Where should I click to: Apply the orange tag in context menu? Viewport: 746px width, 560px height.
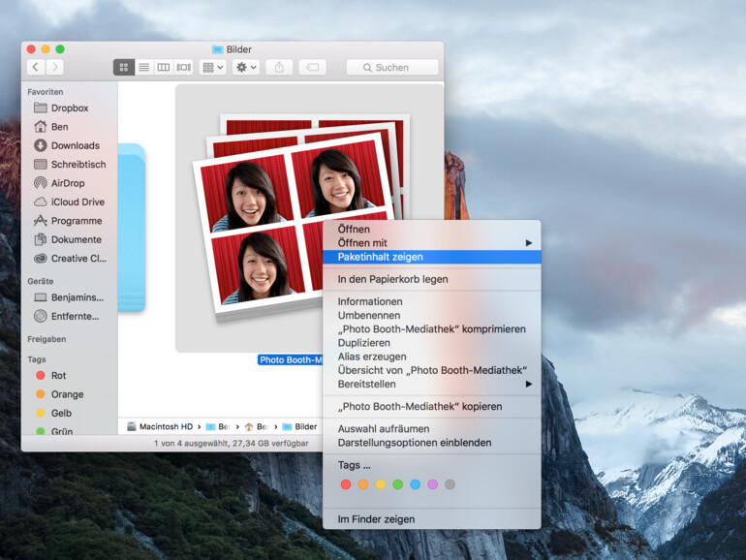pyautogui.click(x=363, y=484)
